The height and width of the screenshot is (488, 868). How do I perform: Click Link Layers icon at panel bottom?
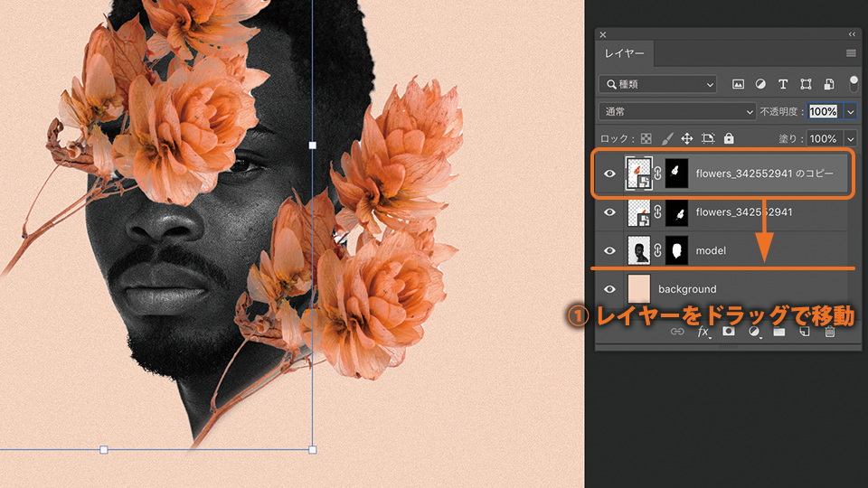coord(677,332)
